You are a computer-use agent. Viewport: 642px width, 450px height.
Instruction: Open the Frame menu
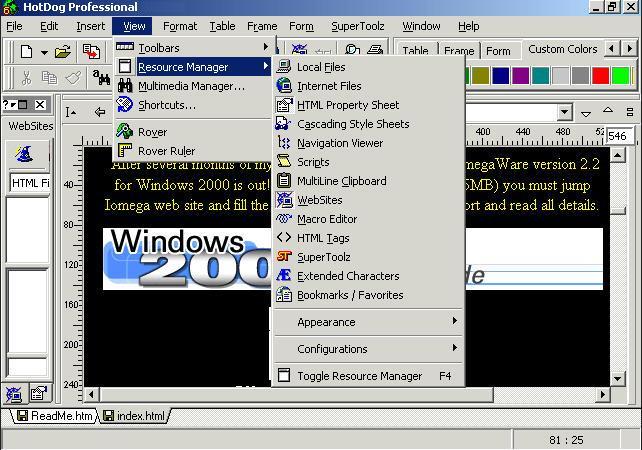262,26
